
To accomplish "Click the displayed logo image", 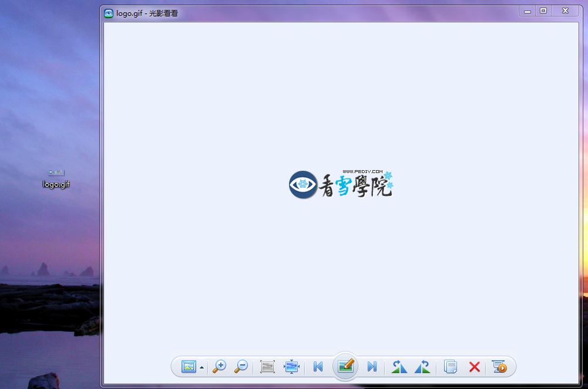I will pyautogui.click(x=341, y=184).
